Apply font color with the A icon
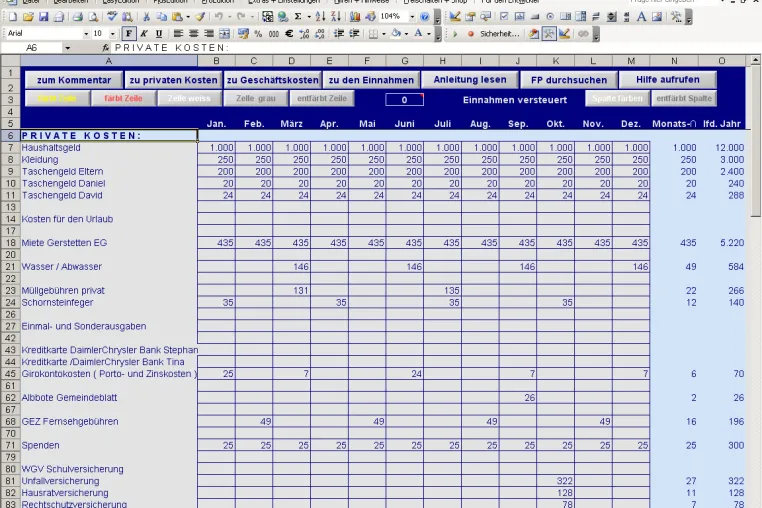Screen dimensions: 762x508 pos(418,34)
